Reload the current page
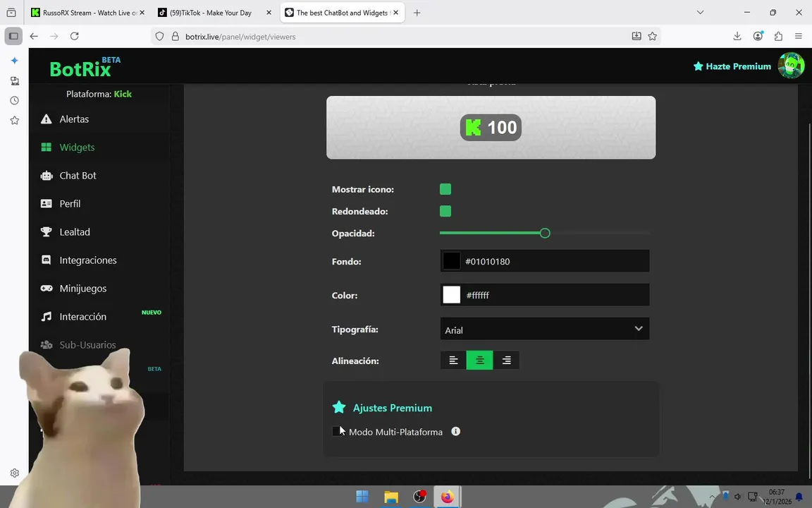The width and height of the screenshot is (812, 508). point(75,36)
